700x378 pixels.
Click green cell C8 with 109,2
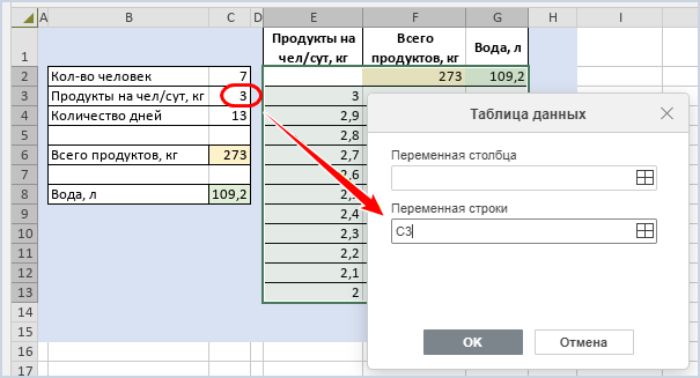tap(229, 194)
